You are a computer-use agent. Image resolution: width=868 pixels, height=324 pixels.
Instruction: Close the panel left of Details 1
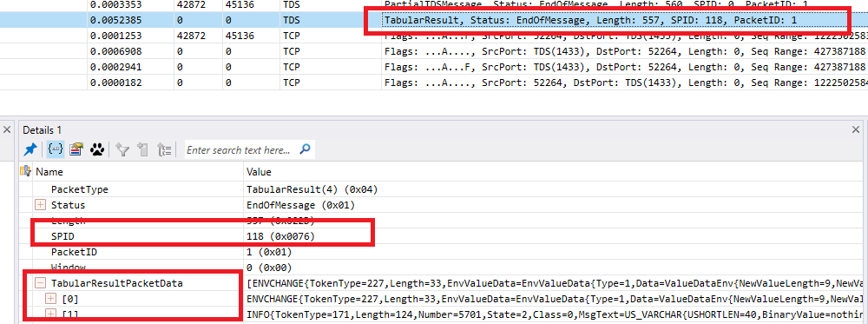[x=7, y=129]
